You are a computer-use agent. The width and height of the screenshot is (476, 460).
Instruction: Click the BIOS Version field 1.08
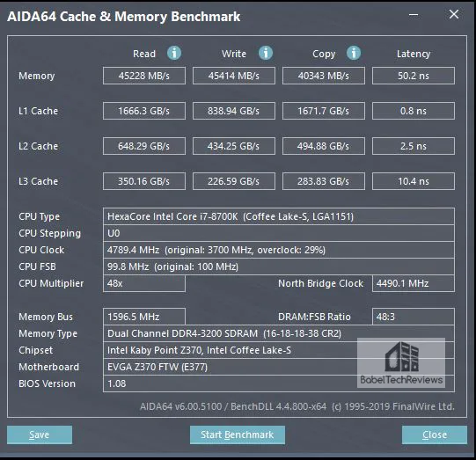(x=279, y=383)
